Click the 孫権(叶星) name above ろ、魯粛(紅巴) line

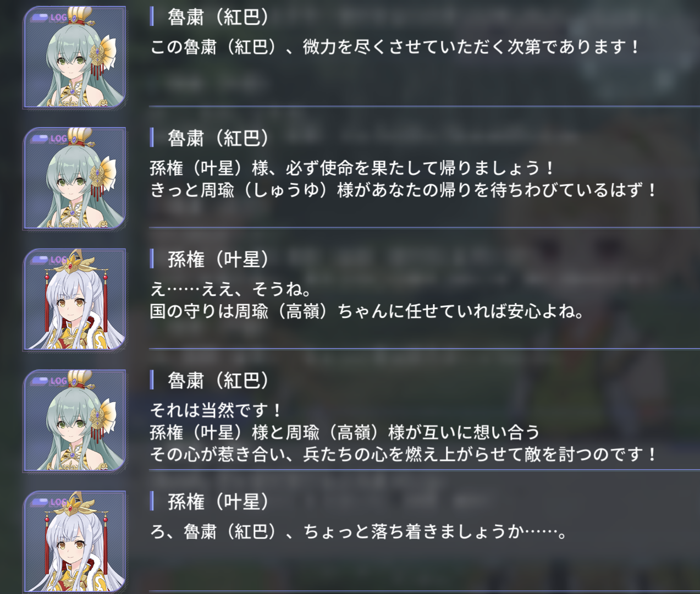[218, 501]
